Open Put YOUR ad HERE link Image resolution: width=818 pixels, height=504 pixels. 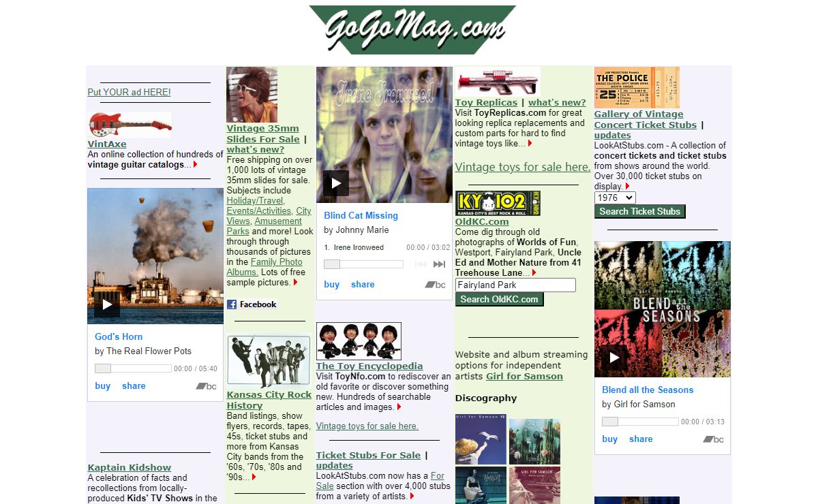click(129, 92)
